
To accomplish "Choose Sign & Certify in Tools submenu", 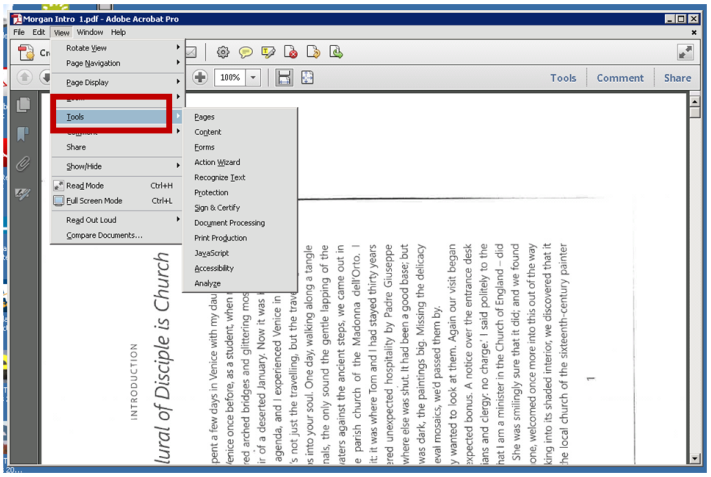I will pyautogui.click(x=217, y=208).
